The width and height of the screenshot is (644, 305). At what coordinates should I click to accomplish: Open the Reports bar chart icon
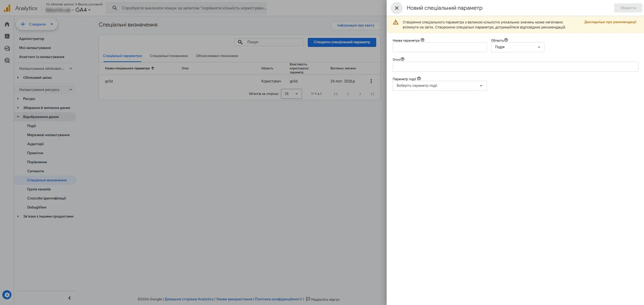click(x=7, y=36)
